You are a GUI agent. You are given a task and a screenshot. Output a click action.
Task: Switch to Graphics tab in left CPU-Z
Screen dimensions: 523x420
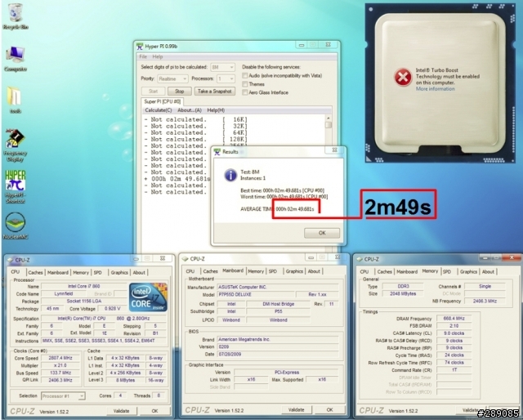coord(119,273)
